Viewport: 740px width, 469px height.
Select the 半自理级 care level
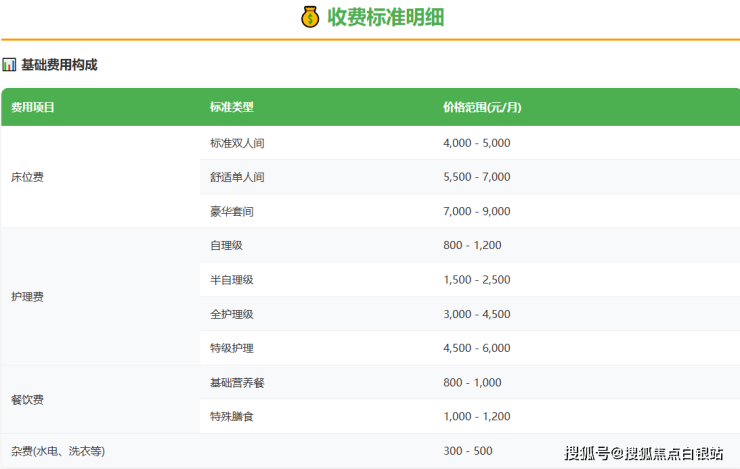tap(231, 280)
